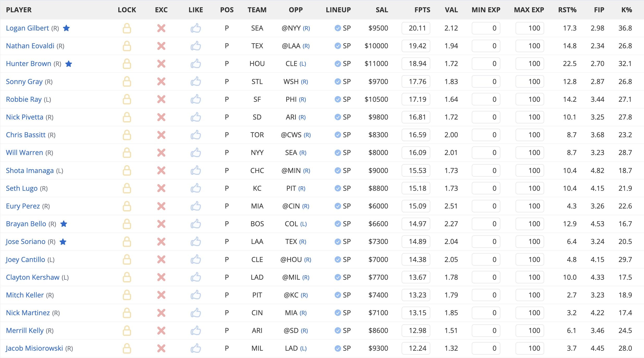The width and height of the screenshot is (644, 358).
Task: Toggle the star beside Jose Soriano
Action: click(63, 242)
